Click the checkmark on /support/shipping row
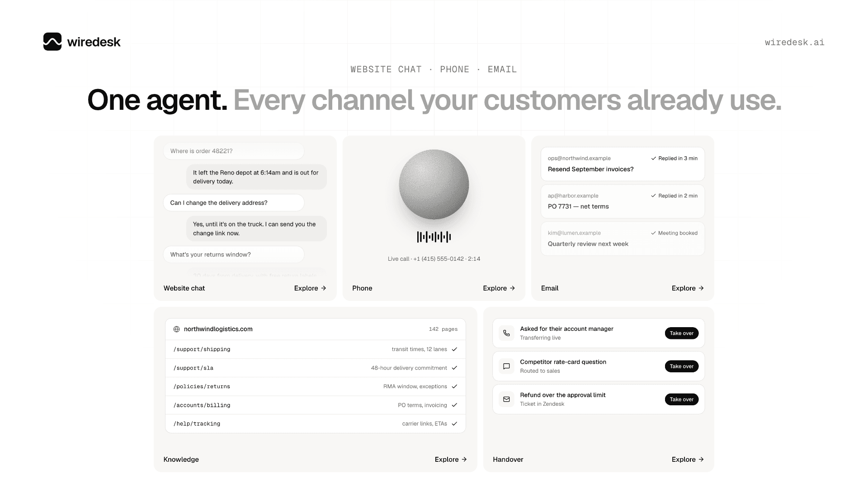This screenshot has width=868, height=488. click(454, 349)
